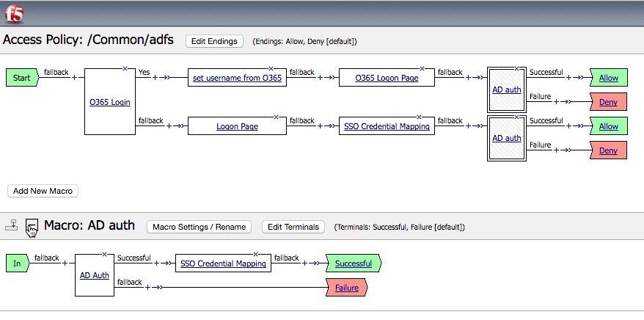Screen dimensions: 644x320
Task: Click the macro move/reorder icon
Action: pos(11,226)
